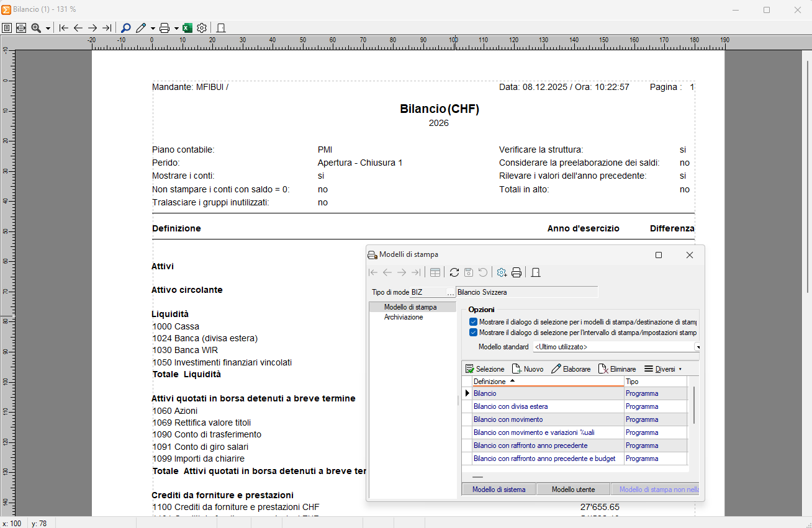The width and height of the screenshot is (812, 528).
Task: Click the printer icon in main toolbar
Action: click(x=164, y=28)
